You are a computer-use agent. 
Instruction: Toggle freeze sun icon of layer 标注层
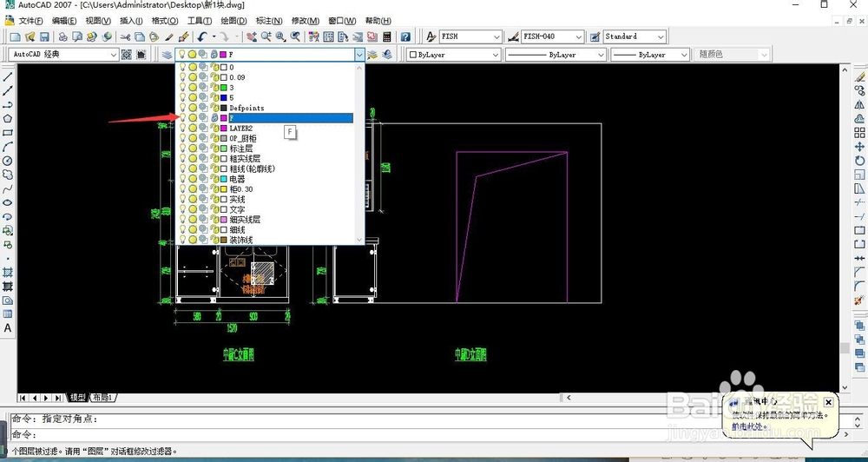[193, 148]
